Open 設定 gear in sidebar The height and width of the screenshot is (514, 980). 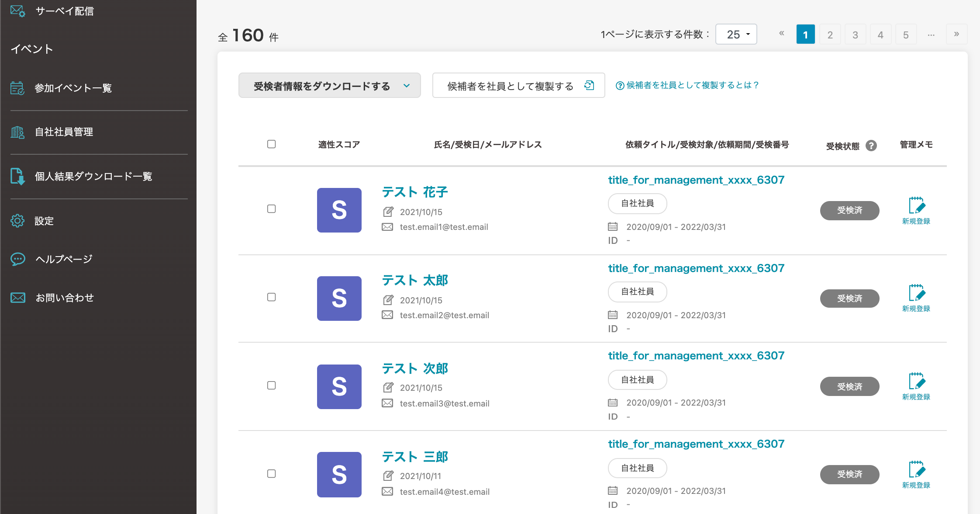pos(17,221)
